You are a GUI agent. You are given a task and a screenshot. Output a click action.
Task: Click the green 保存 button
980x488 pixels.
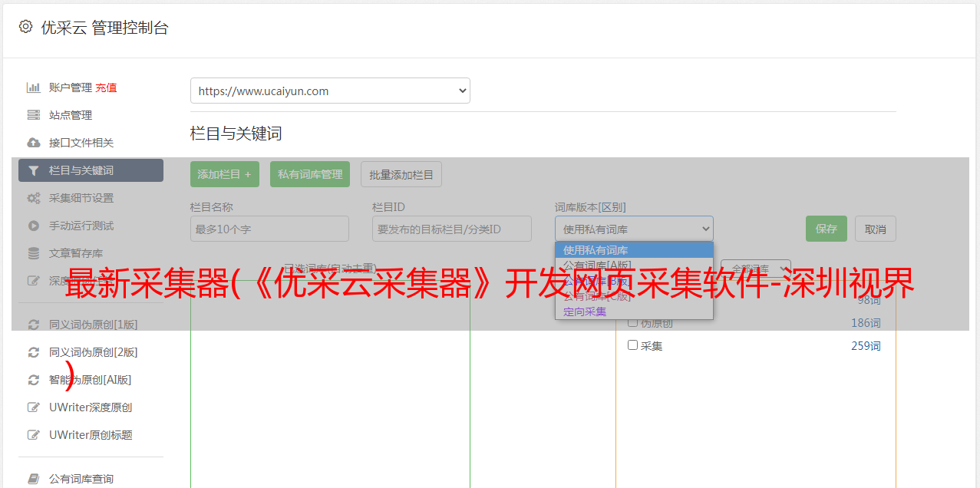click(x=826, y=229)
